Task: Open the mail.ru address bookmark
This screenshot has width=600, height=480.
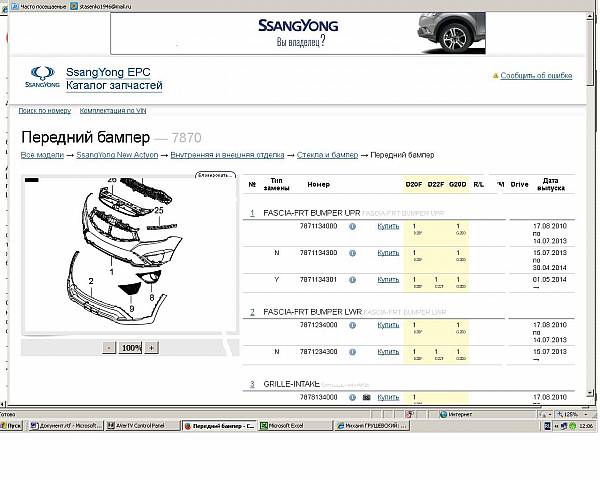Action: [x=101, y=6]
